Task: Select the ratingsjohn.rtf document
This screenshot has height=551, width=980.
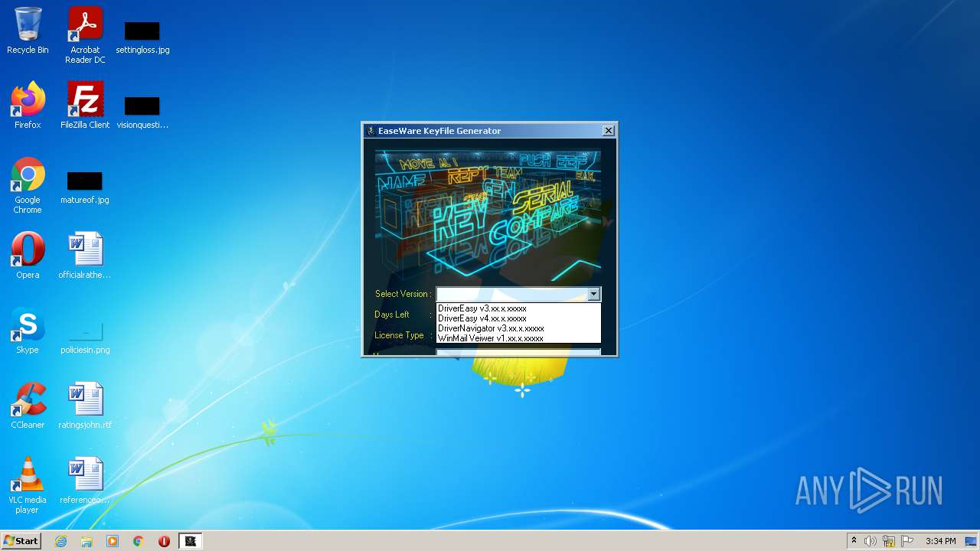Action: click(85, 406)
